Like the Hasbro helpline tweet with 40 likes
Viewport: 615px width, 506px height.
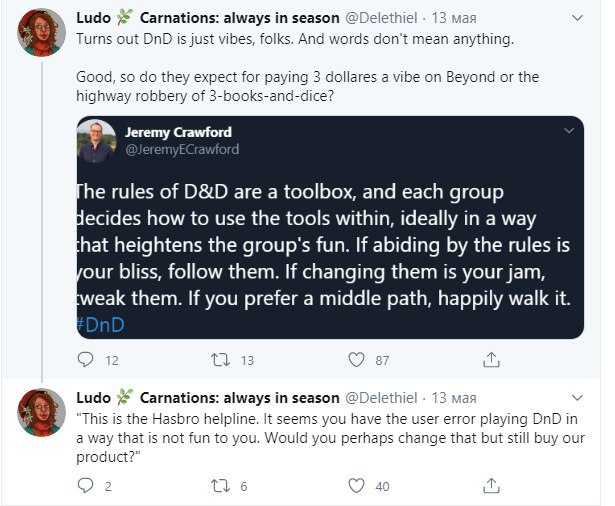pos(357,486)
